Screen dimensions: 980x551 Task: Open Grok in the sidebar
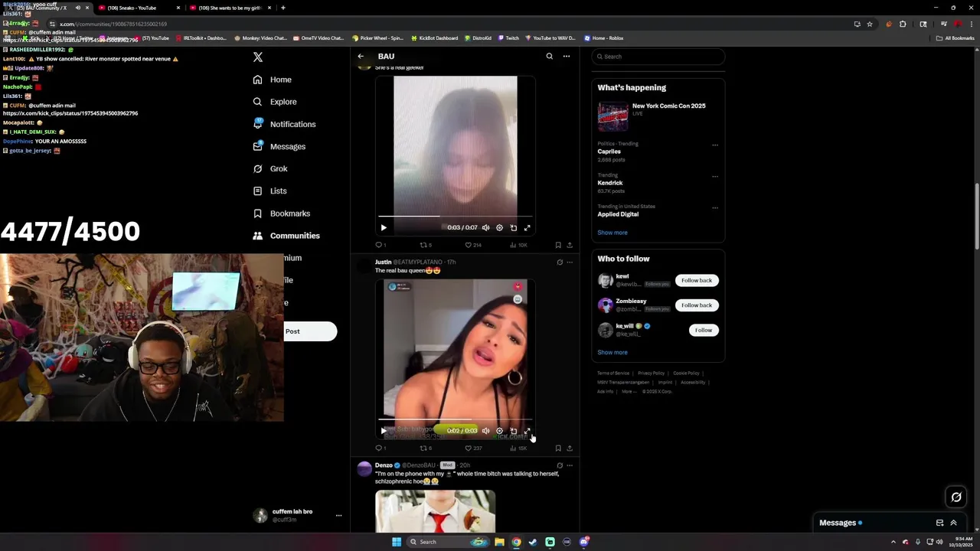(269, 168)
